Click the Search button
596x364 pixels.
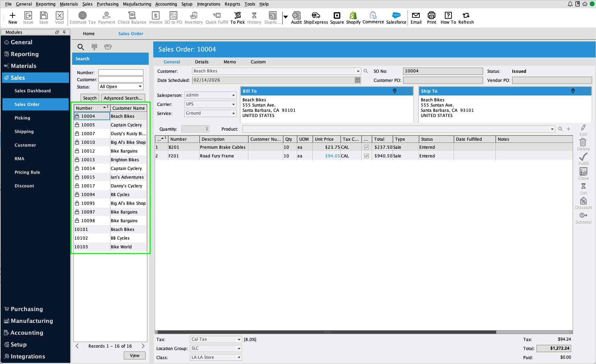coord(90,98)
